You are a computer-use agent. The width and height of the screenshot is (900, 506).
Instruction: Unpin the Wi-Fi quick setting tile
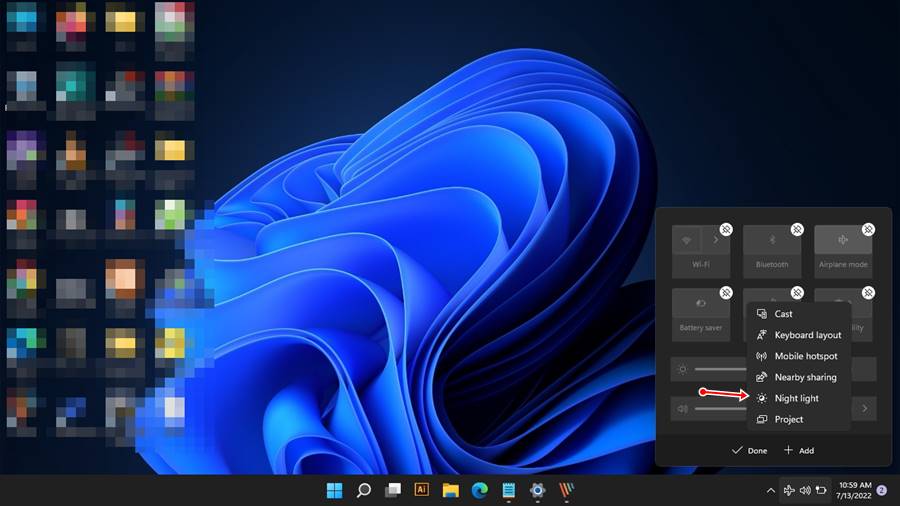pyautogui.click(x=726, y=229)
